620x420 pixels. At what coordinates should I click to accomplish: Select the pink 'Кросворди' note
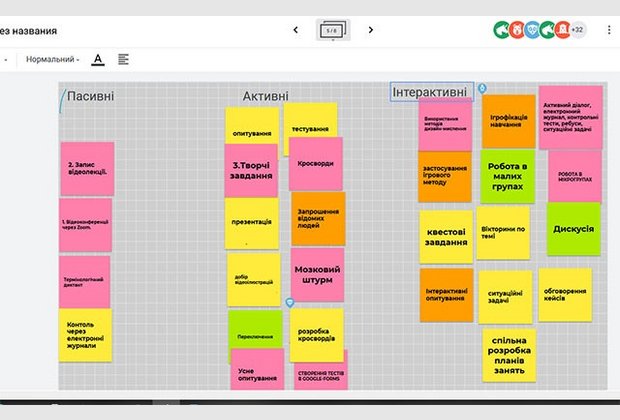click(x=316, y=164)
